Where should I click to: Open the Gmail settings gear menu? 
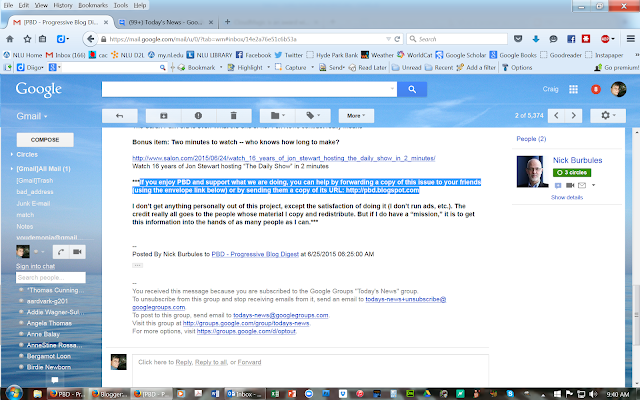pyautogui.click(x=608, y=116)
